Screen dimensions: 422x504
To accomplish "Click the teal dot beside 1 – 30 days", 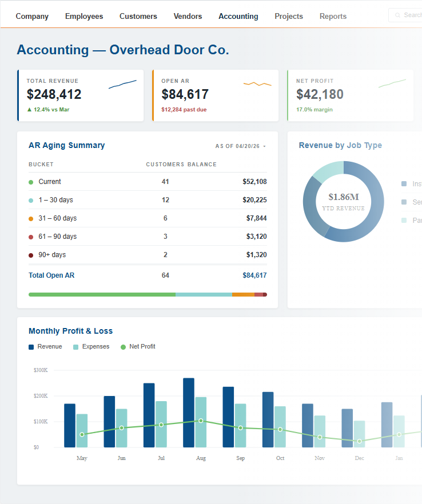I will tap(31, 201).
